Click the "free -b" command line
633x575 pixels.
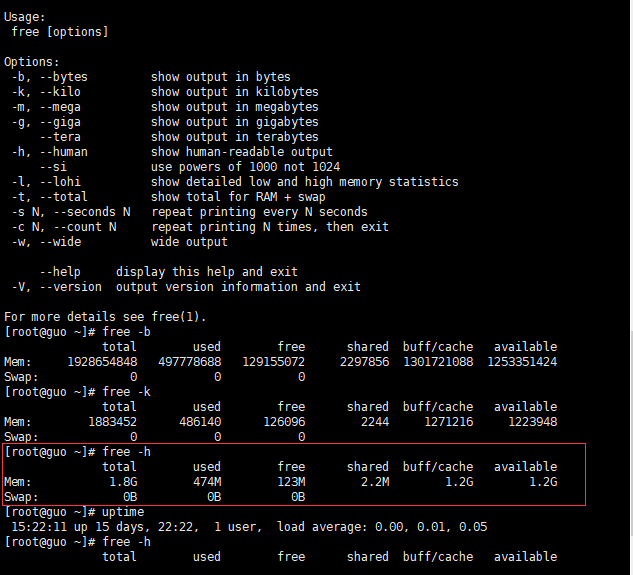(x=77, y=332)
